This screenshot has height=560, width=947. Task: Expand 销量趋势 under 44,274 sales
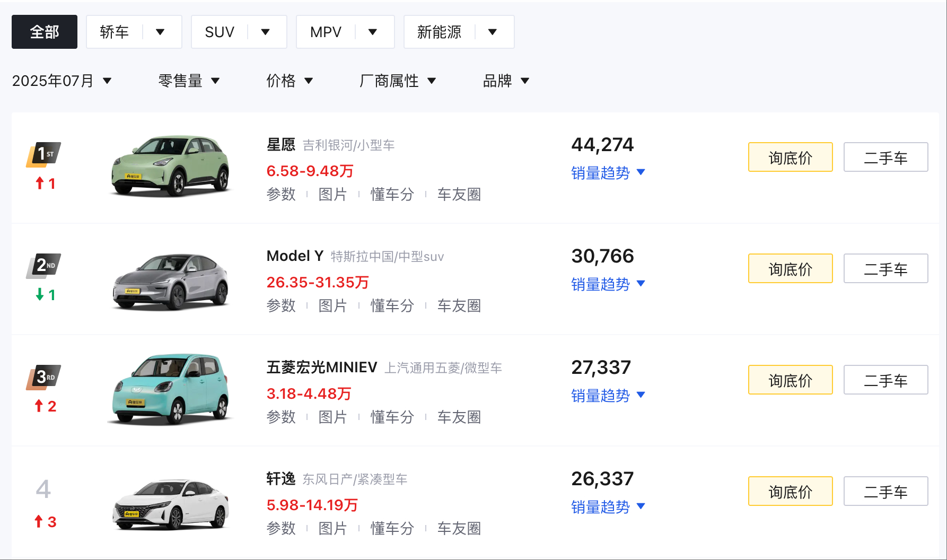click(x=608, y=173)
